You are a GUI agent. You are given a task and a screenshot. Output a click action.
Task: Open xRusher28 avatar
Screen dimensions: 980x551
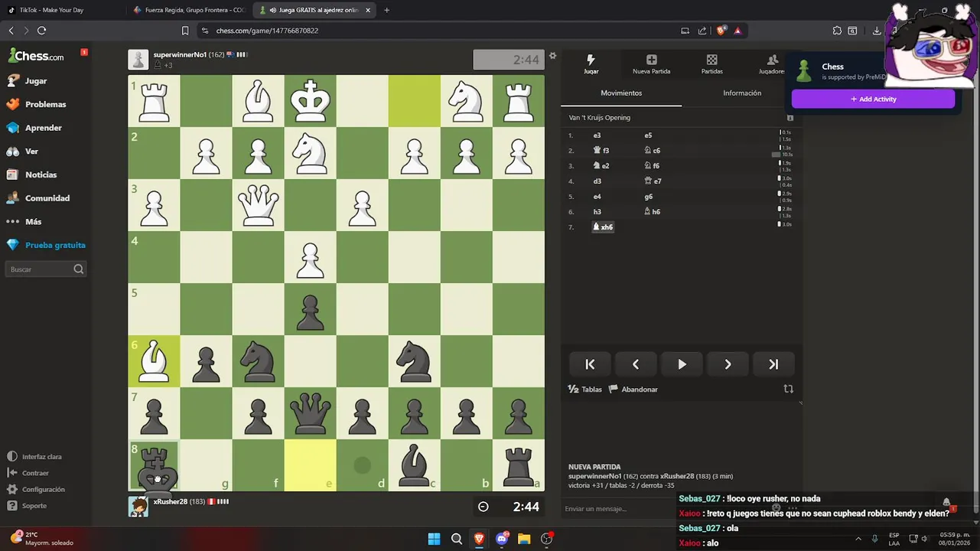[138, 507]
